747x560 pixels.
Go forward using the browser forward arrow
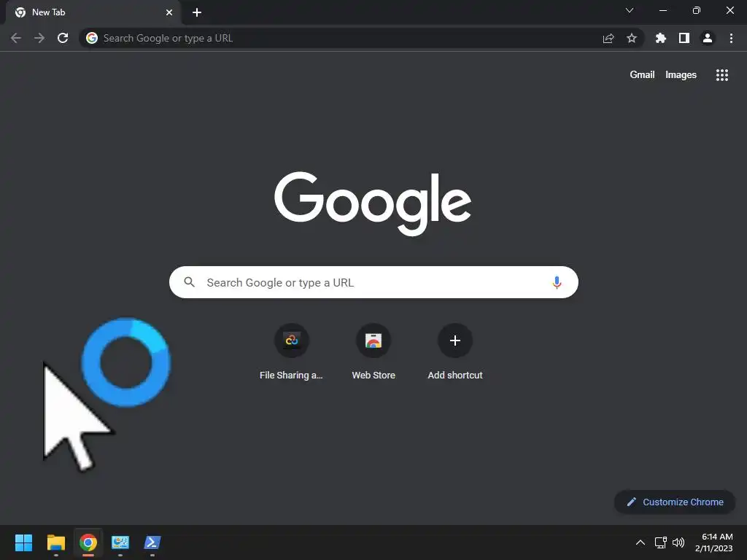click(39, 38)
